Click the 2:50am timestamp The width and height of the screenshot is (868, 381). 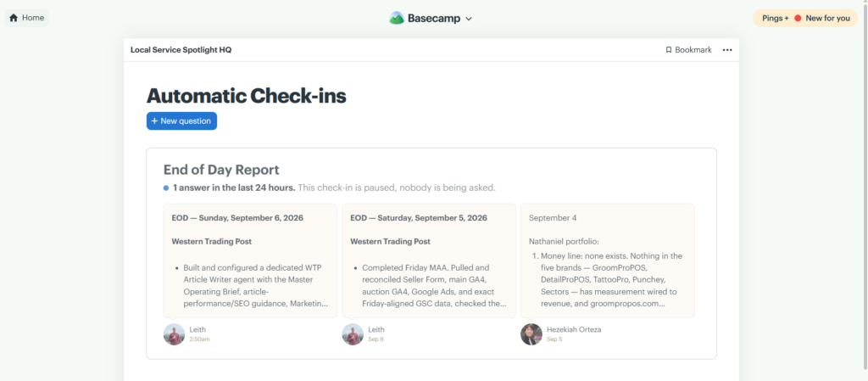[199, 339]
